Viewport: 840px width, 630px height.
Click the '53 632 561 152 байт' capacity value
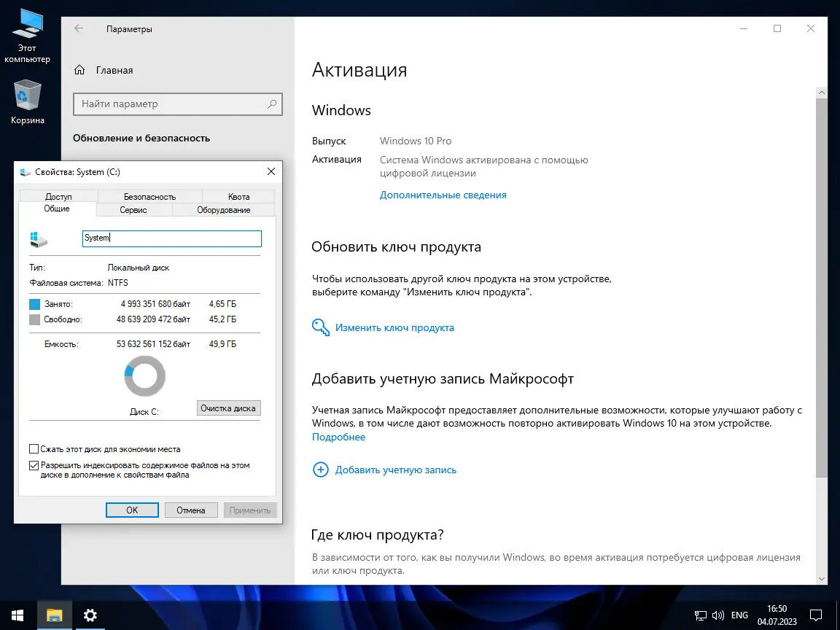[x=153, y=344]
